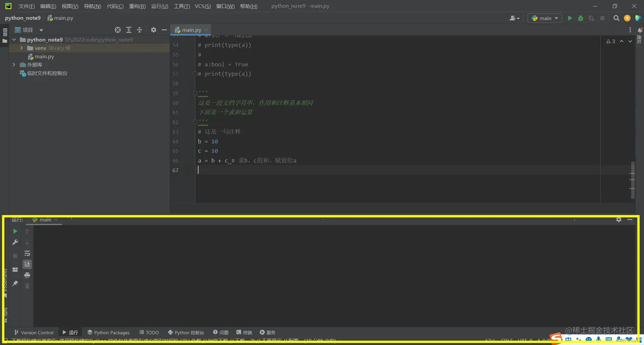Collapse the docstring fold at line 59
The height and width of the screenshot is (345, 644).
(x=195, y=93)
